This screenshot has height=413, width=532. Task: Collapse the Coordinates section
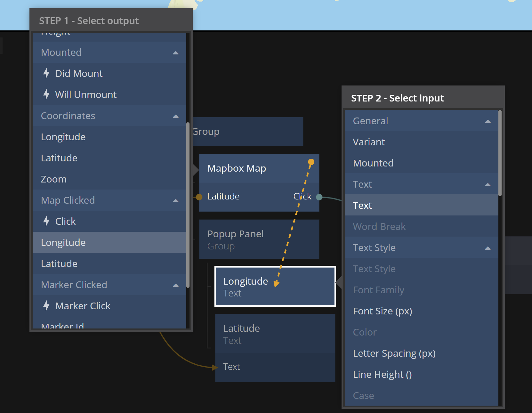click(175, 116)
